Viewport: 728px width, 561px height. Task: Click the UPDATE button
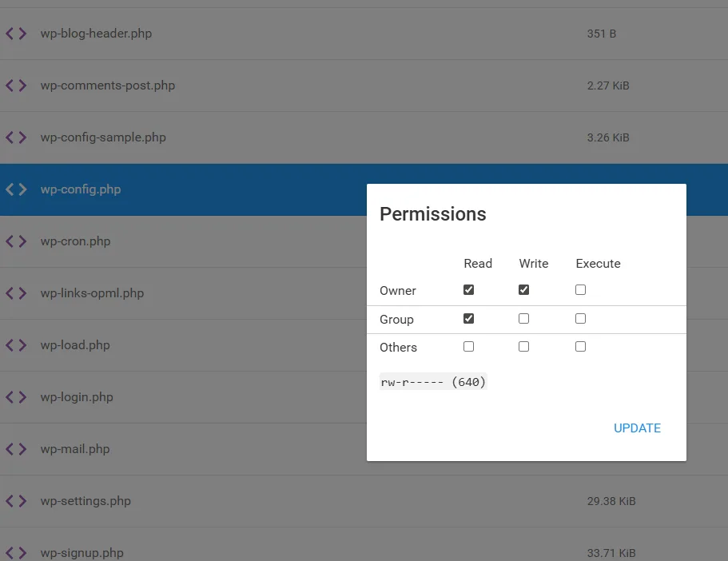[x=637, y=428]
